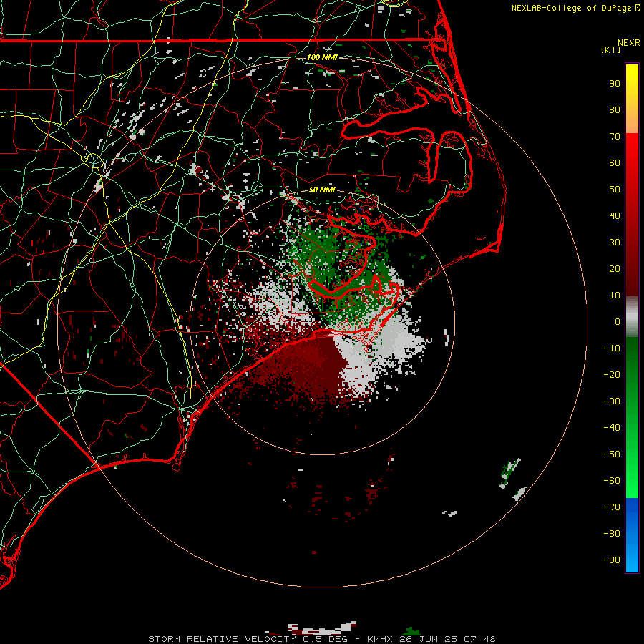The width and height of the screenshot is (644, 644).
Task: Click the 50 NMI range ring label
Action: (x=322, y=190)
